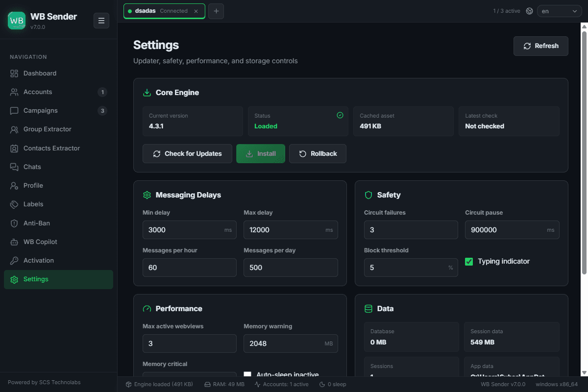Click the Core Engine download icon
The image size is (588, 392).
[147, 93]
